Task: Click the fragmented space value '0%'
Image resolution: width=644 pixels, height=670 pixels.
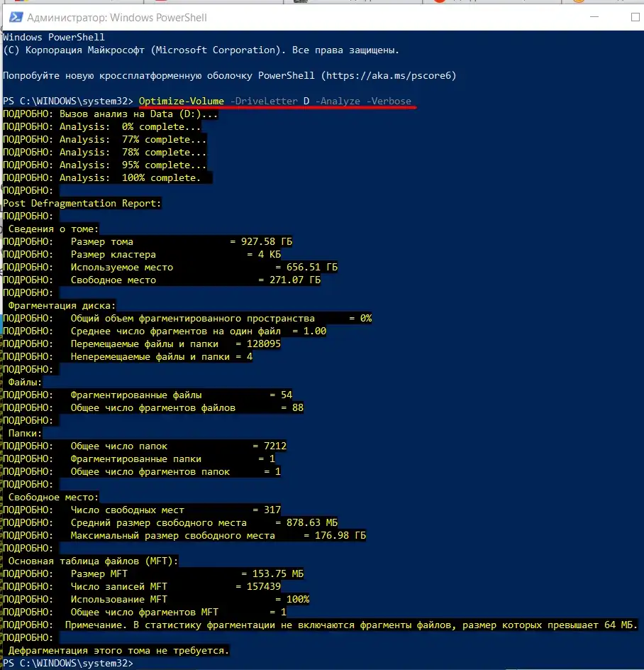Action: pyautogui.click(x=366, y=319)
